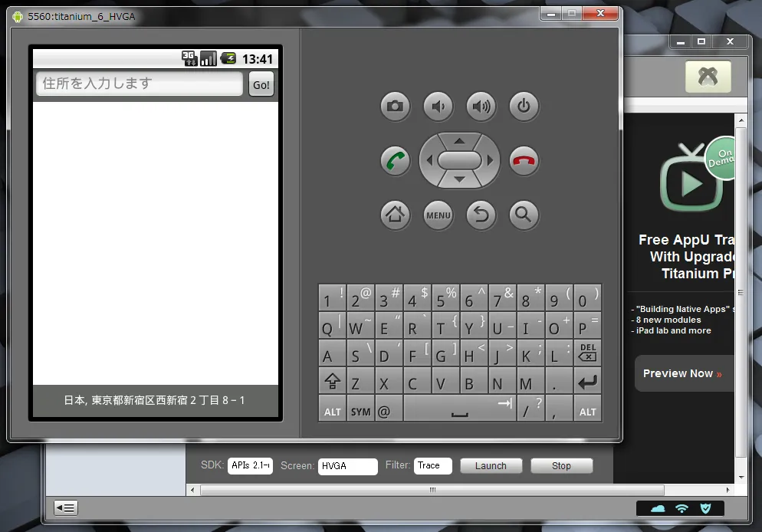Open the SDK version dropdown
The width and height of the screenshot is (762, 532).
coord(250,466)
